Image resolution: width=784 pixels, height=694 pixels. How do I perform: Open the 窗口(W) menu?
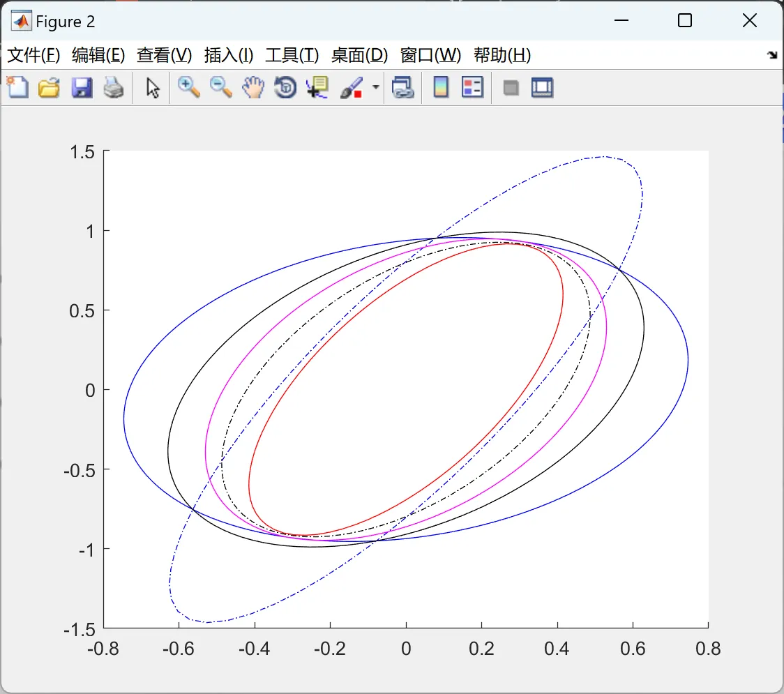(430, 55)
